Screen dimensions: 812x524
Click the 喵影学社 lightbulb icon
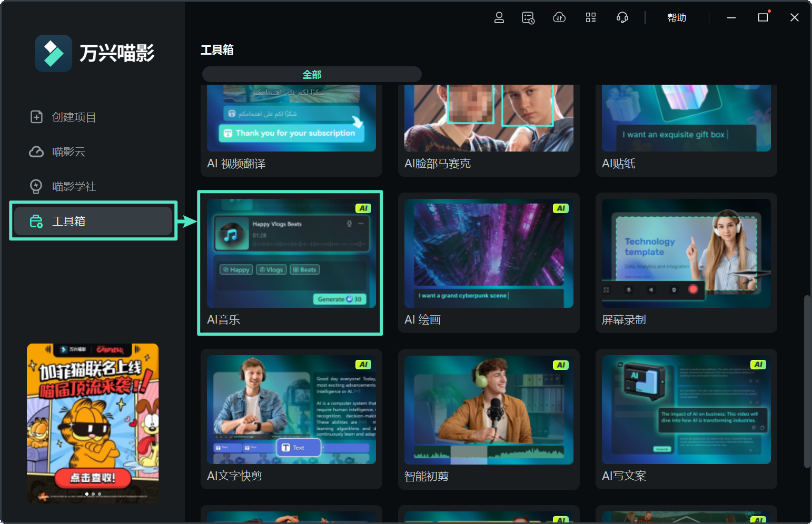click(36, 186)
